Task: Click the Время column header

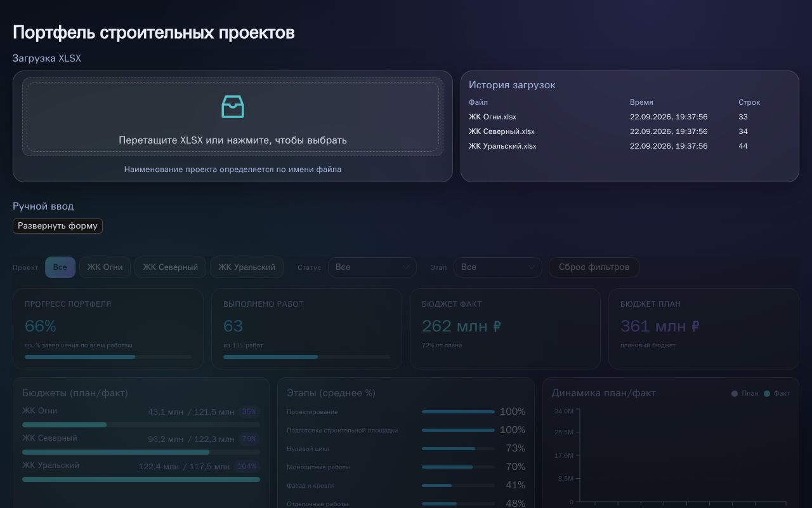Action: tap(641, 102)
